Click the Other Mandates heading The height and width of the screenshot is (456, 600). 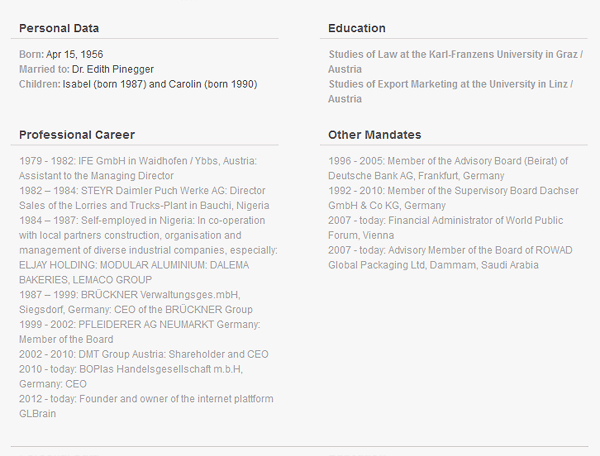tap(375, 135)
